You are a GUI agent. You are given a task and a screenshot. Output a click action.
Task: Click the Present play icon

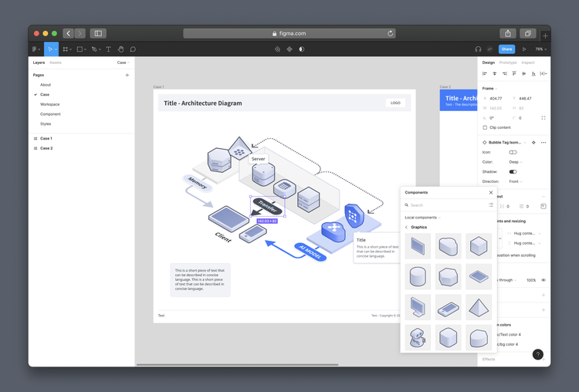pyautogui.click(x=524, y=49)
